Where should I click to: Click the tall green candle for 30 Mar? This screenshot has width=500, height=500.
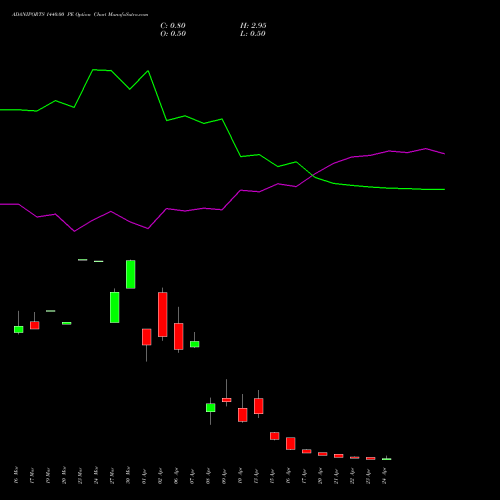(x=131, y=274)
